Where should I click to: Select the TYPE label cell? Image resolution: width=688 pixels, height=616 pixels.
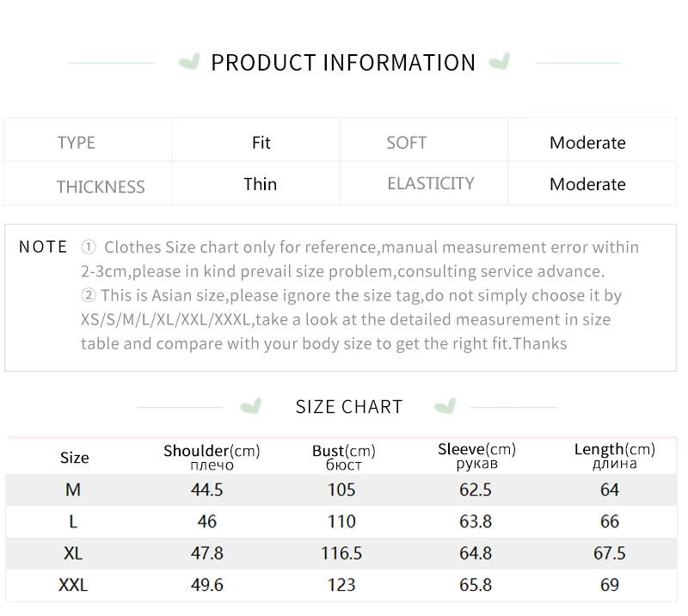click(x=77, y=143)
